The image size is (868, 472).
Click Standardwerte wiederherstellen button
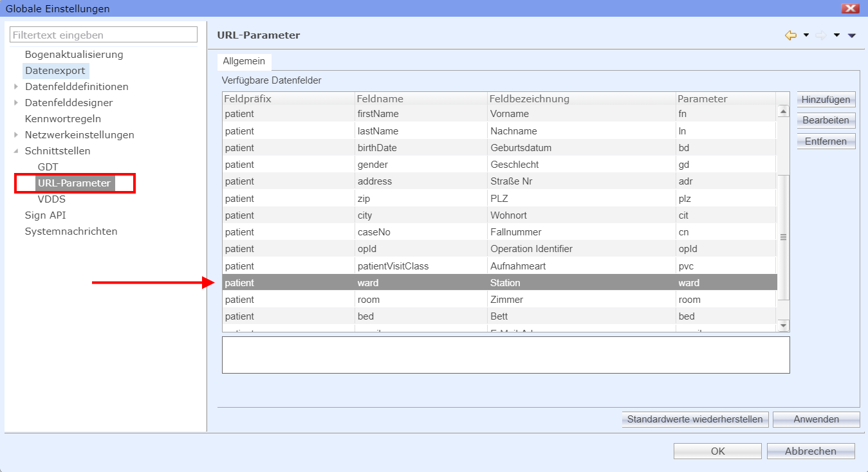(x=695, y=419)
